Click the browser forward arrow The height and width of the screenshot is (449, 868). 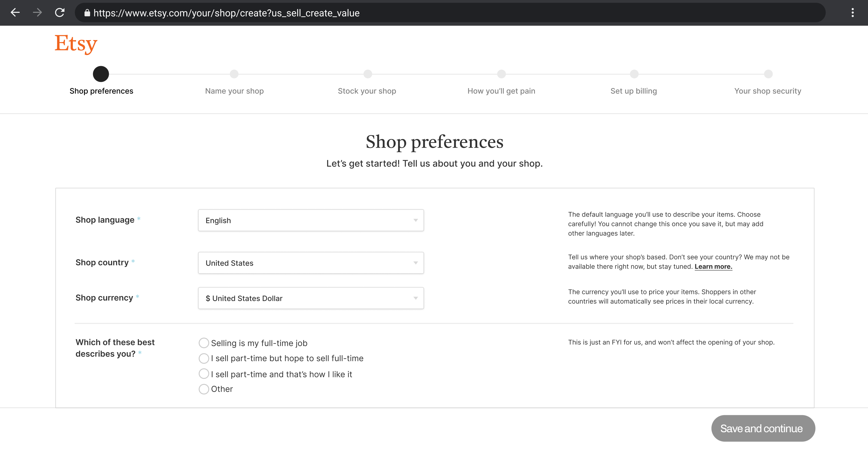coord(37,13)
